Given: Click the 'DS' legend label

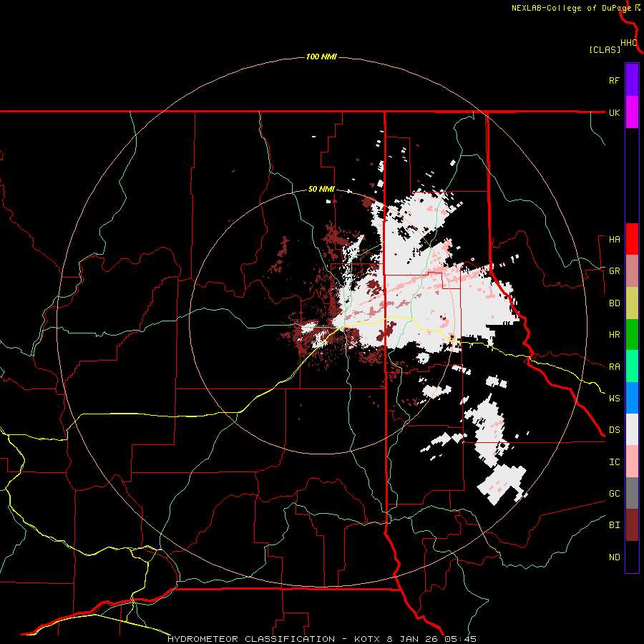Looking at the screenshot, I should click(x=614, y=430).
